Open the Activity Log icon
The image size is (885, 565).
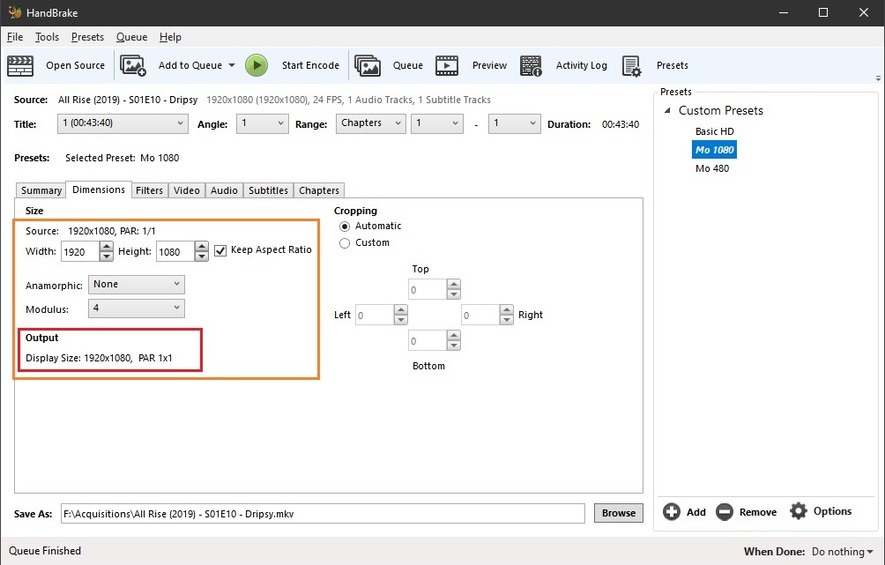(x=531, y=65)
